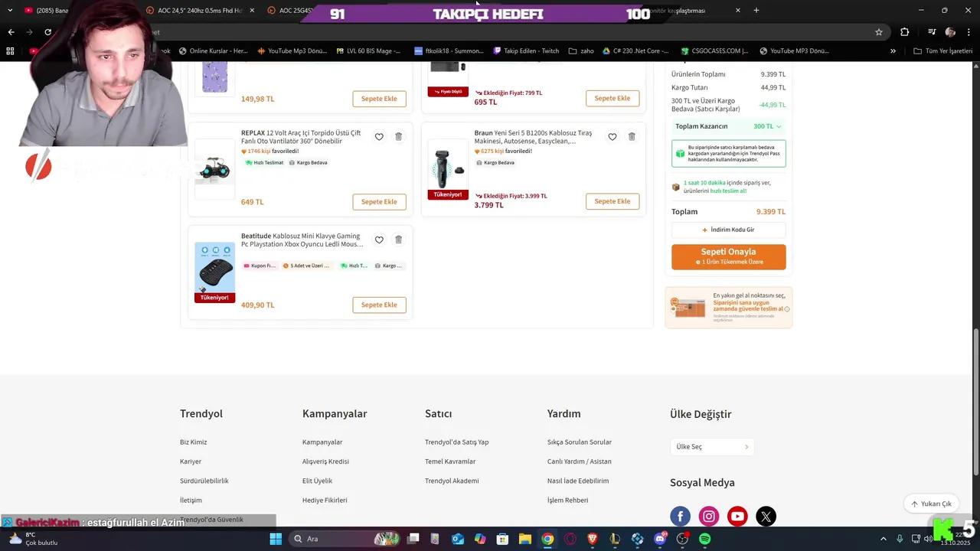Add REPLAX fan with Sepete Ekle
This screenshot has width=980, height=551.
tap(379, 202)
